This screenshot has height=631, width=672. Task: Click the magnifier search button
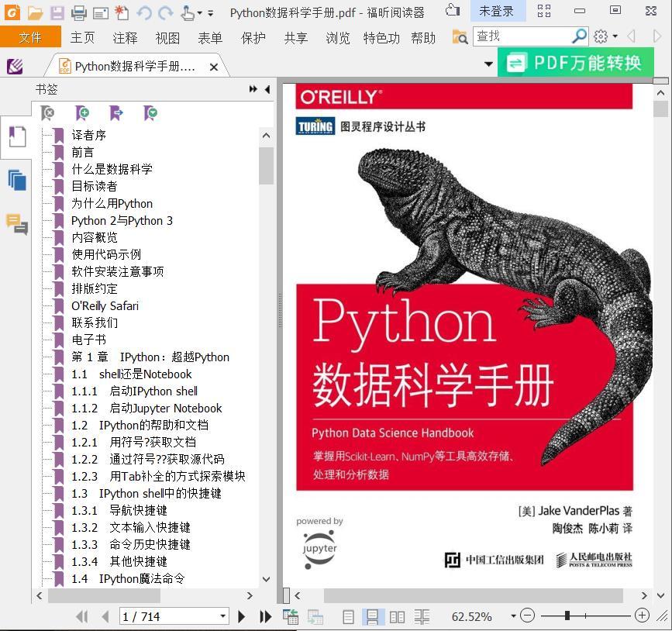click(x=580, y=36)
